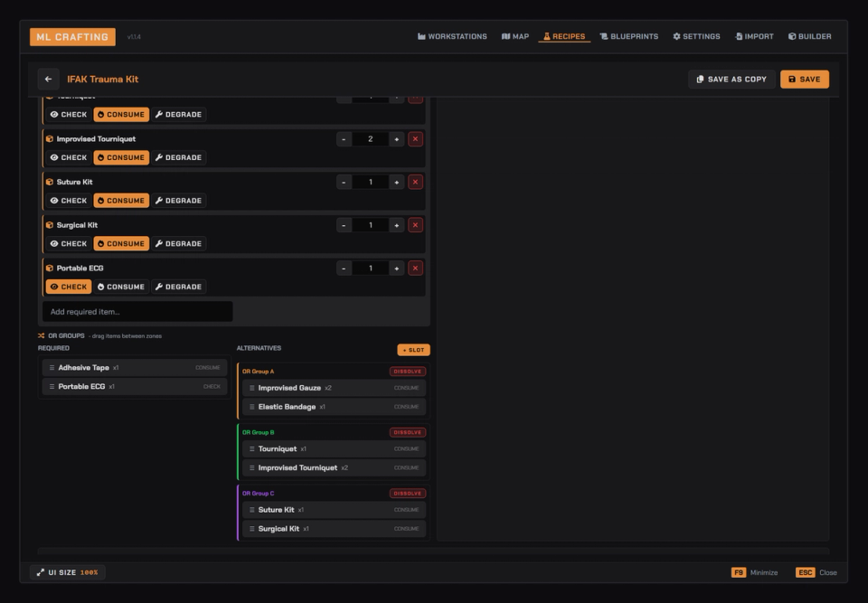Open the Recipes tab
The height and width of the screenshot is (603, 868).
pos(564,36)
